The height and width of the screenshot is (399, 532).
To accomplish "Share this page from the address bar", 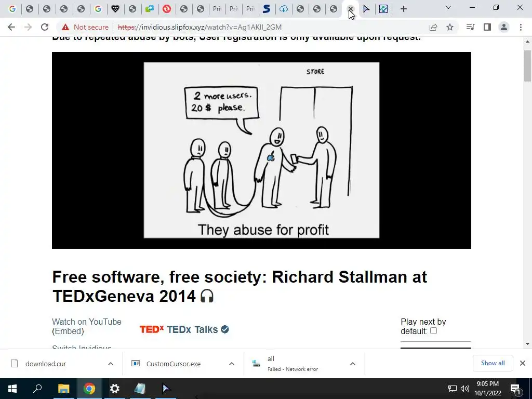I will [x=433, y=27].
